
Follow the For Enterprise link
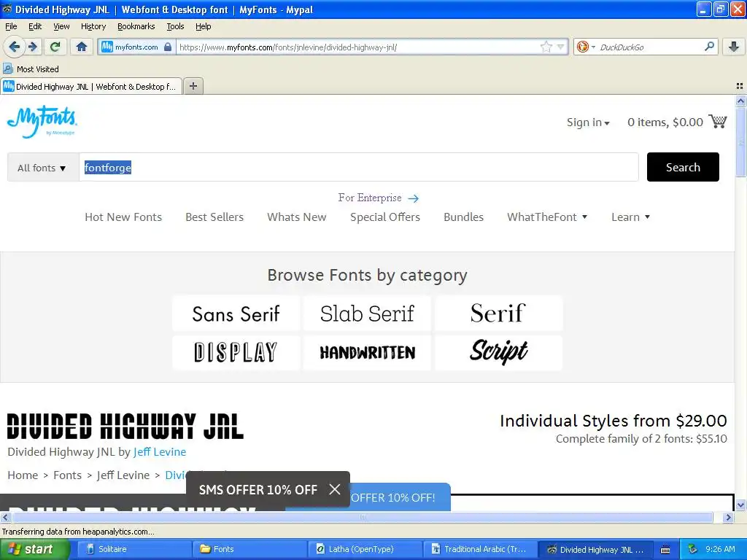click(379, 198)
